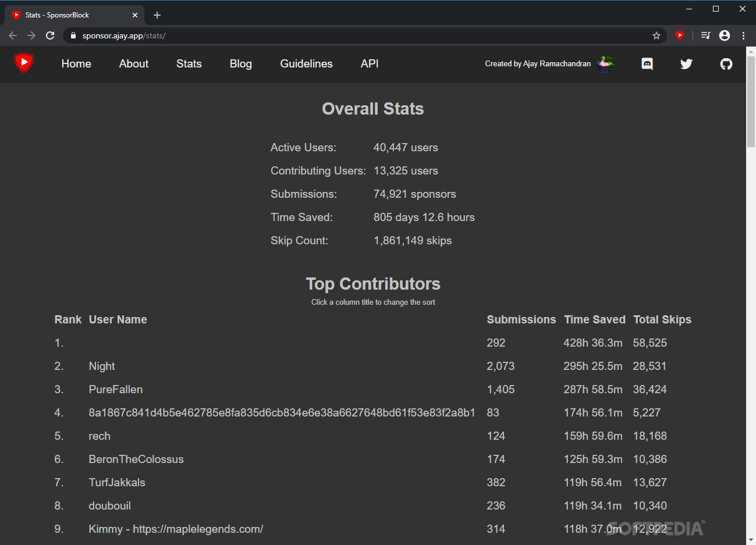Open the Blog page
Viewport: 756px width, 545px height.
[241, 64]
